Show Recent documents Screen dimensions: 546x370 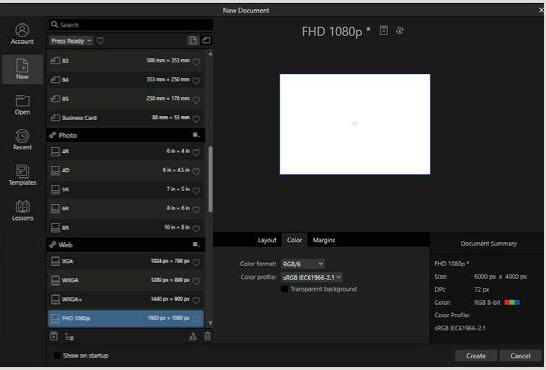click(22, 140)
